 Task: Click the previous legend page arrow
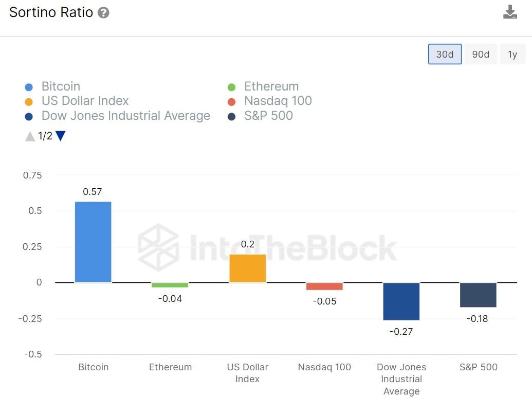30,136
